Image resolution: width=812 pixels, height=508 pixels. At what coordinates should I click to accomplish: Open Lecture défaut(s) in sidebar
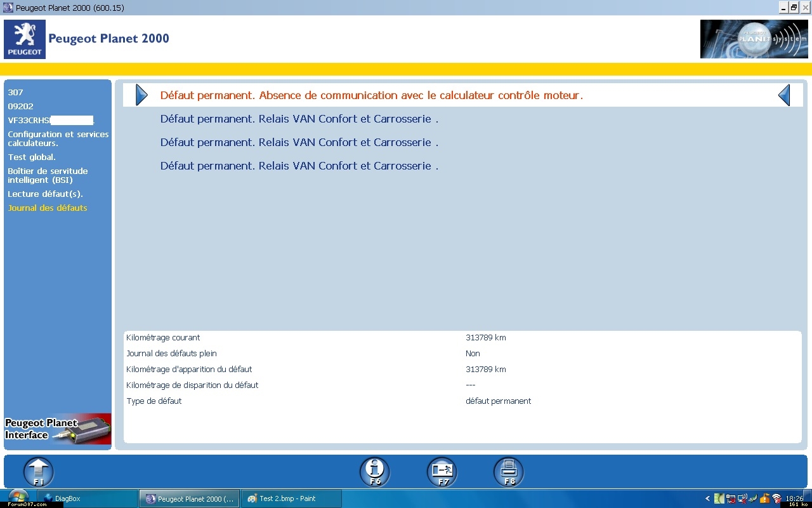45,194
